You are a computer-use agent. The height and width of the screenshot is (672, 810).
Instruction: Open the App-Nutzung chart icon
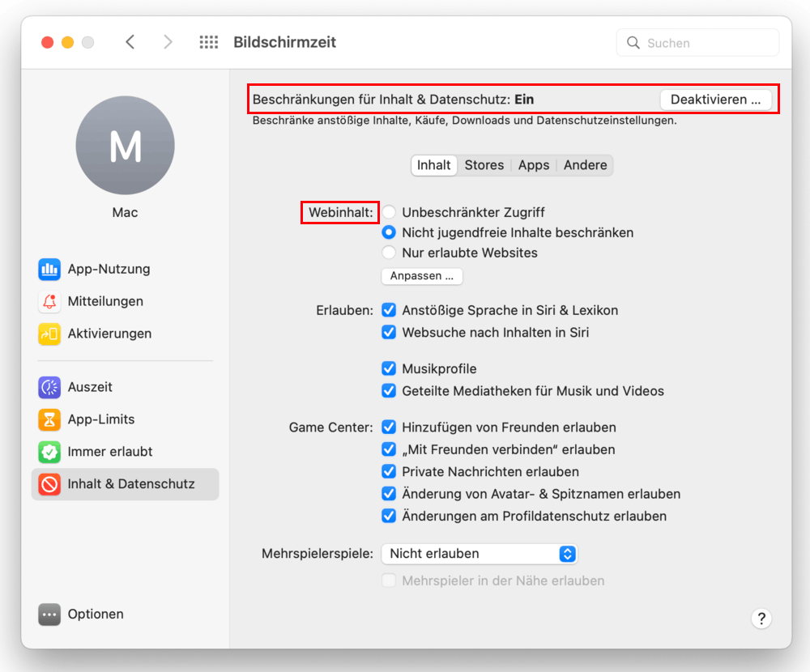pyautogui.click(x=49, y=270)
